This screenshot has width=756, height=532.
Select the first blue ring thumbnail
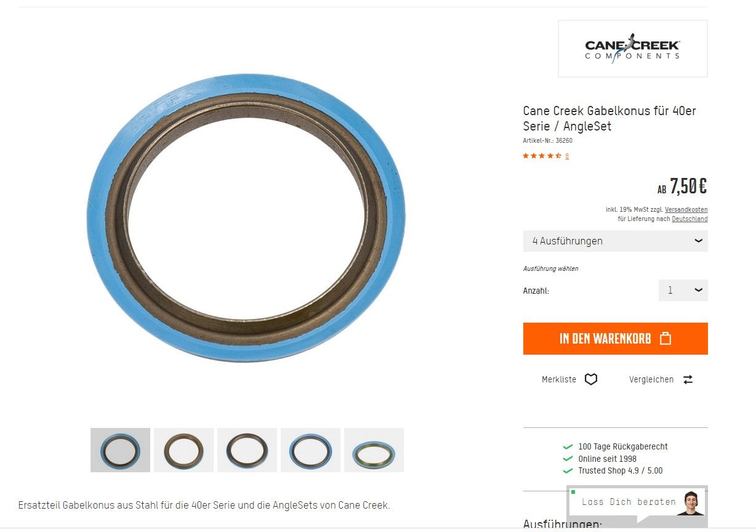120,450
